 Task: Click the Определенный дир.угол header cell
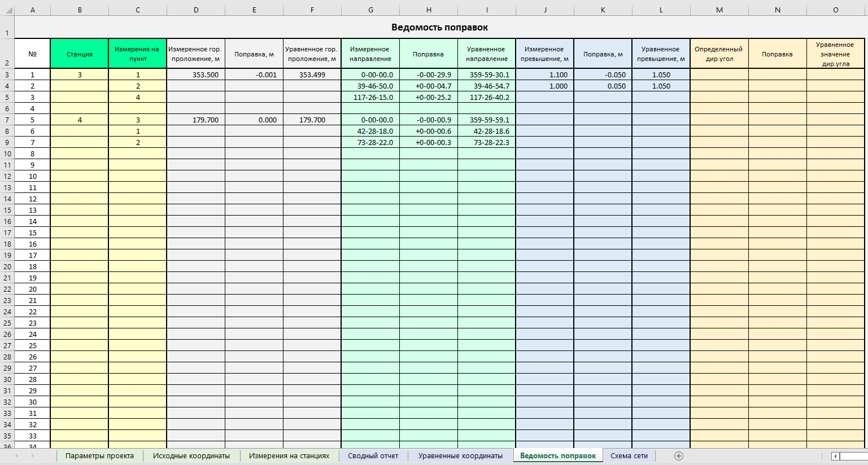pos(719,54)
